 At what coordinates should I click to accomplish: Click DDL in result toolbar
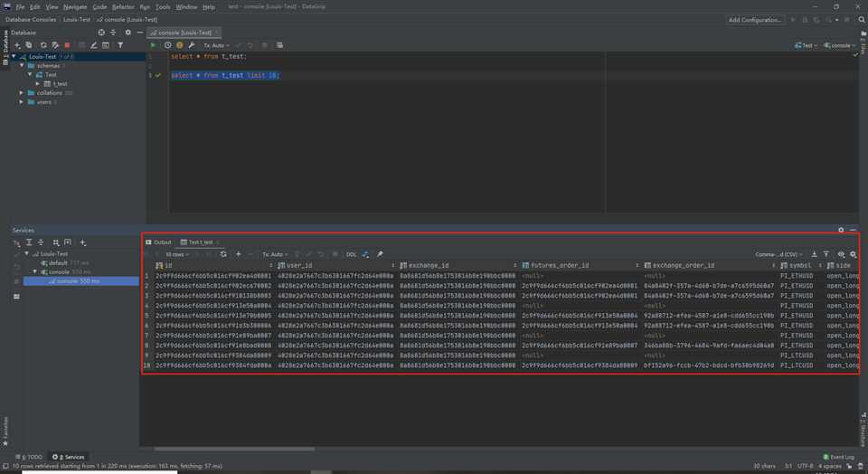click(352, 254)
